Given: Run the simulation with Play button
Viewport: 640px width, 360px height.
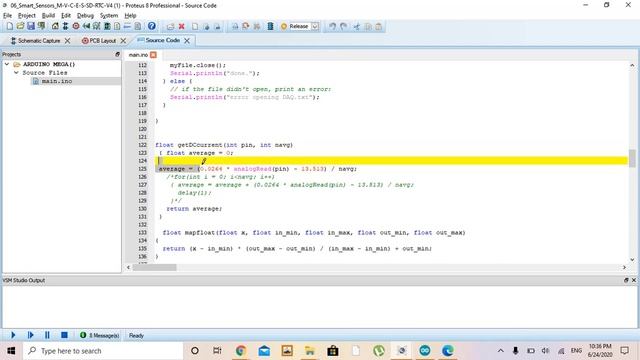Looking at the screenshot, I should tap(13, 335).
